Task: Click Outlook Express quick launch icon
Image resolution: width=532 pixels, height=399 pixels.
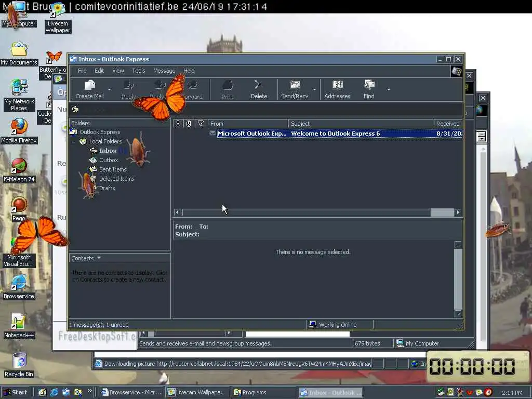Action: (x=66, y=392)
